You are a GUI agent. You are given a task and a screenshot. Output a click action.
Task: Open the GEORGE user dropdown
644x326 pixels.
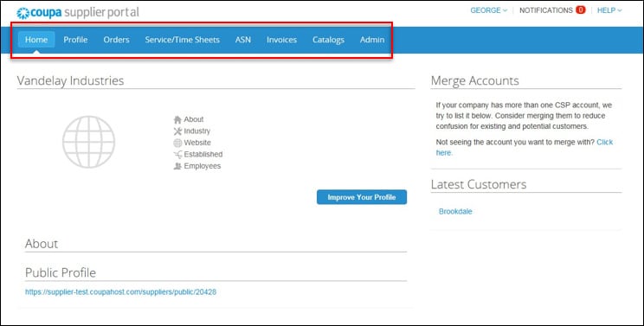pyautogui.click(x=488, y=10)
